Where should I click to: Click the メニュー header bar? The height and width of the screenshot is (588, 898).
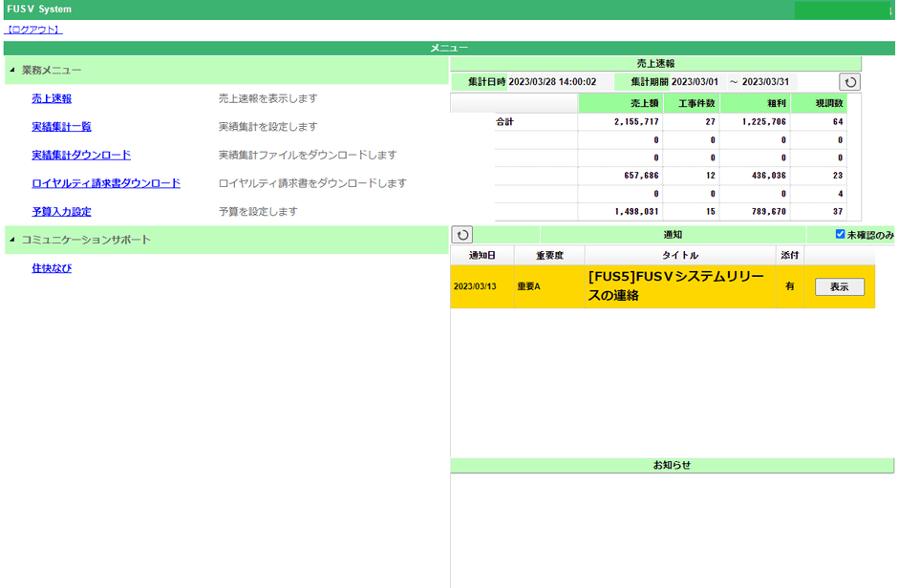(x=449, y=48)
